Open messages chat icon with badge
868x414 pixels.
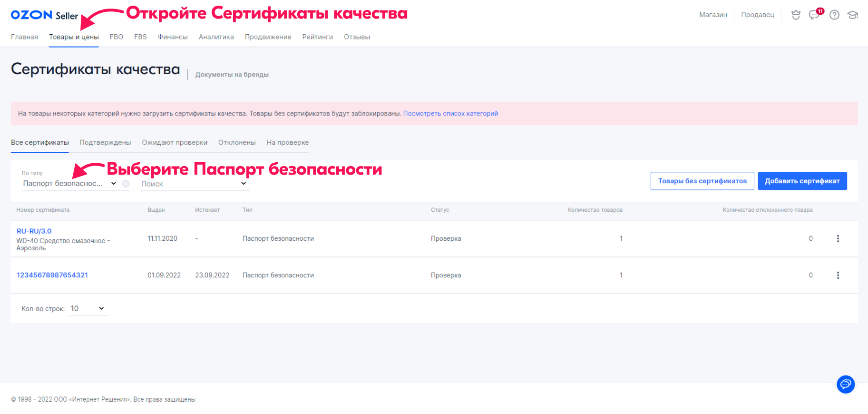pyautogui.click(x=815, y=14)
